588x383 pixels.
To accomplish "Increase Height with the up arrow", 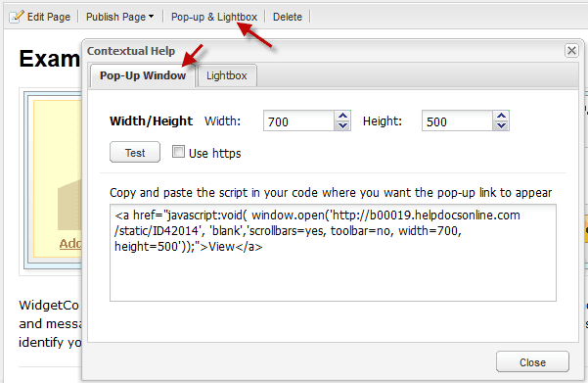I will tap(501, 116).
